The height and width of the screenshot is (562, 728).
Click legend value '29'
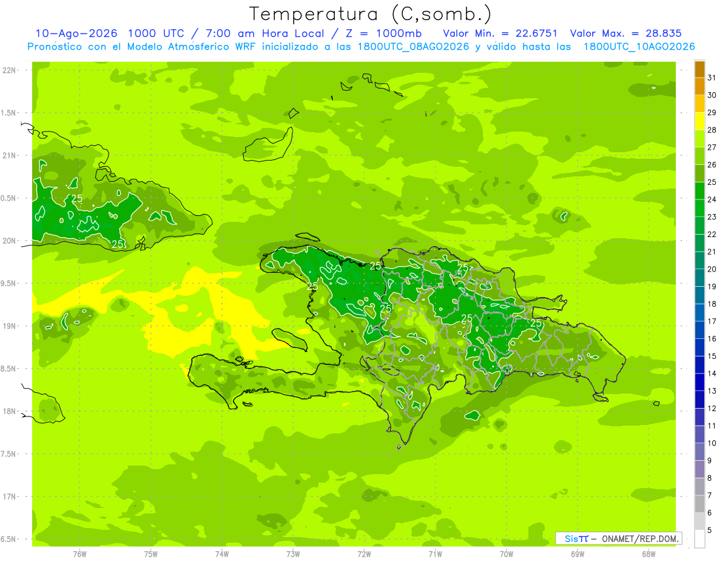(712, 113)
